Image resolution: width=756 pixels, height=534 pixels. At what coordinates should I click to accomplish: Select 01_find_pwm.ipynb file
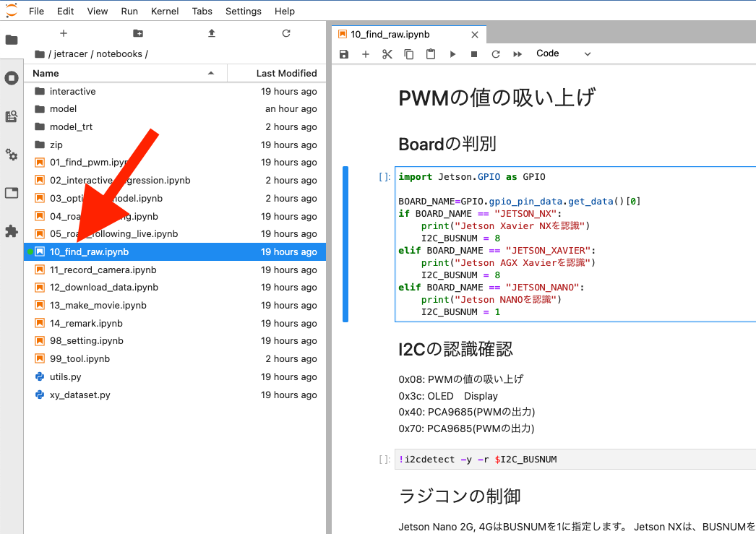(x=175, y=163)
